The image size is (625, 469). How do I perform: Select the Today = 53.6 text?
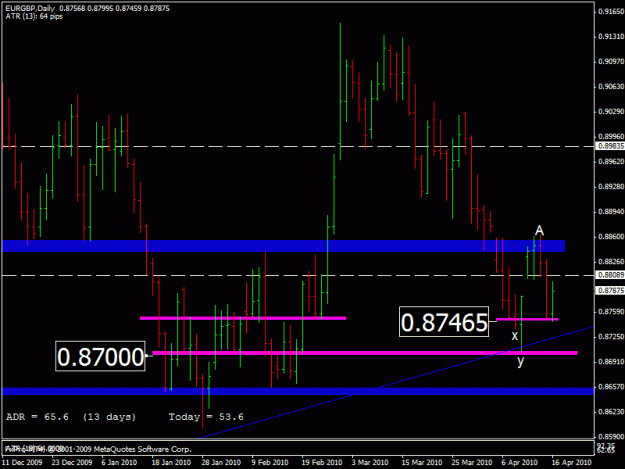tap(206, 417)
